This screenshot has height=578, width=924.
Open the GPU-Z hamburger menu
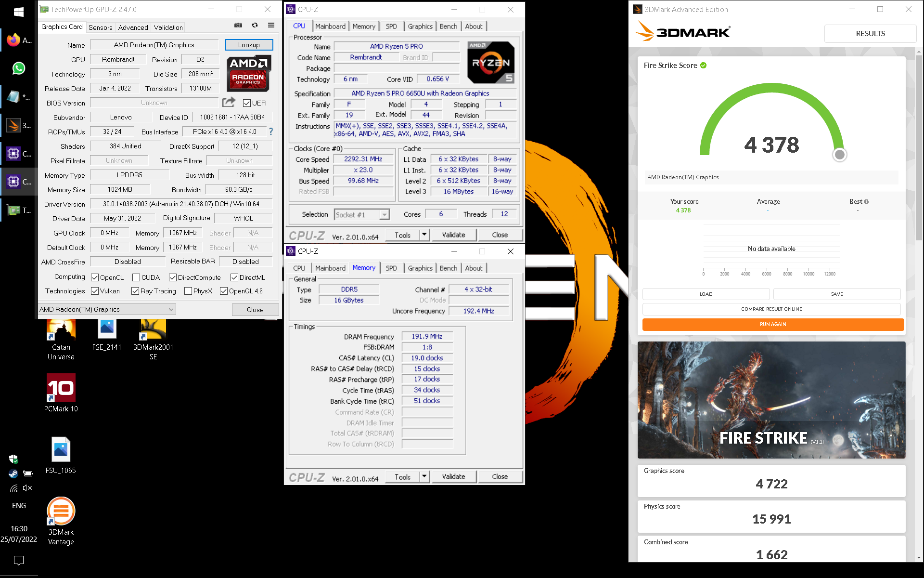click(x=271, y=25)
